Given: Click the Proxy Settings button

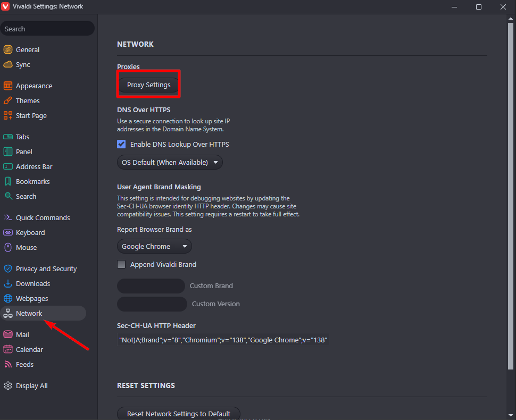Looking at the screenshot, I should 148,85.
